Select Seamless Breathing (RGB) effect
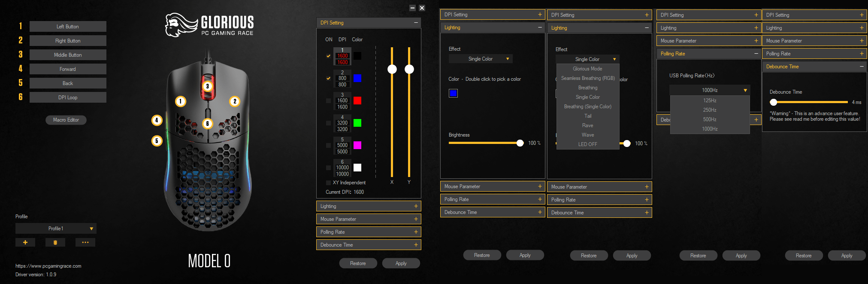 pyautogui.click(x=588, y=78)
